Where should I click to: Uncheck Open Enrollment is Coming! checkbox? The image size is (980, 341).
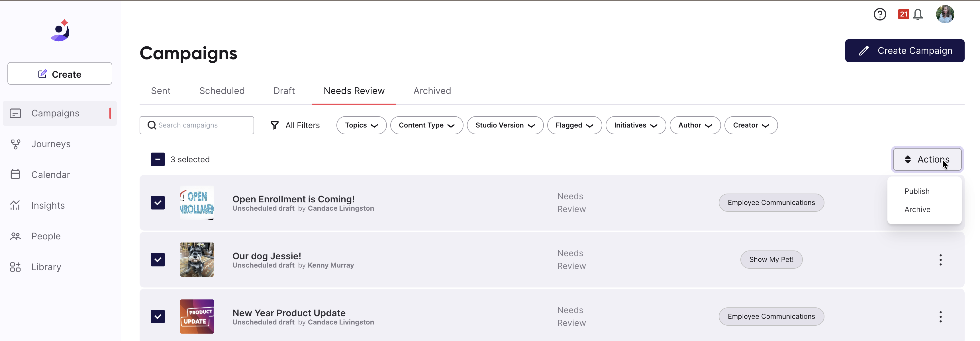pos(158,203)
